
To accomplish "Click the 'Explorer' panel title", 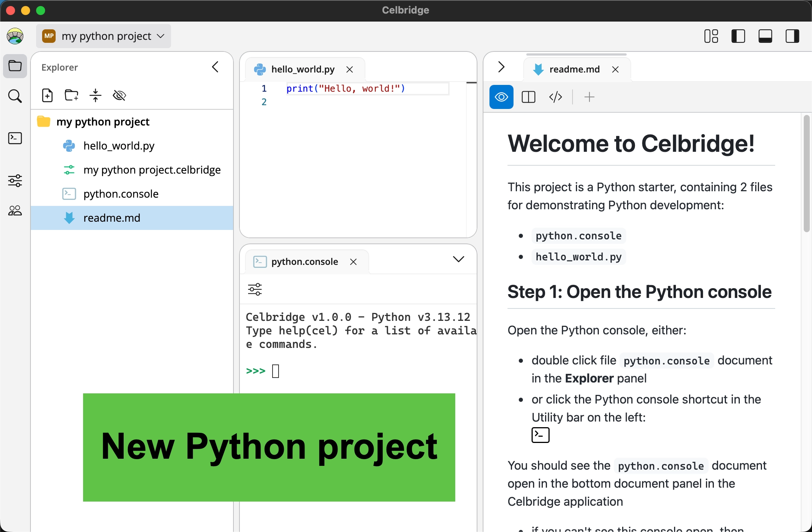I will [59, 67].
